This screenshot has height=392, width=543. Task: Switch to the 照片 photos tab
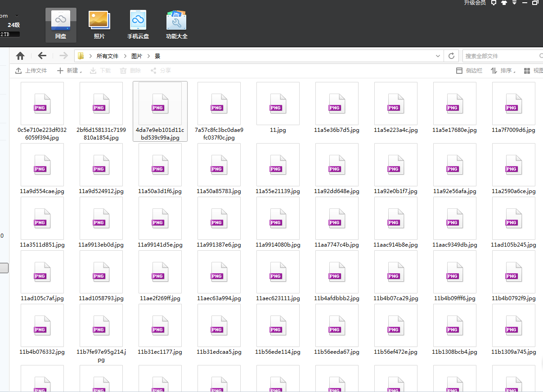click(x=99, y=25)
